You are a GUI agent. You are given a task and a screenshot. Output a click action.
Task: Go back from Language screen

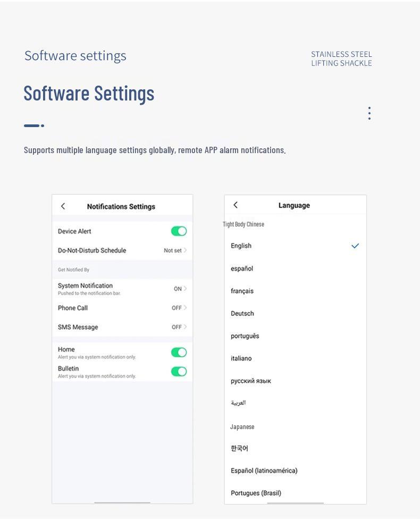pos(236,205)
